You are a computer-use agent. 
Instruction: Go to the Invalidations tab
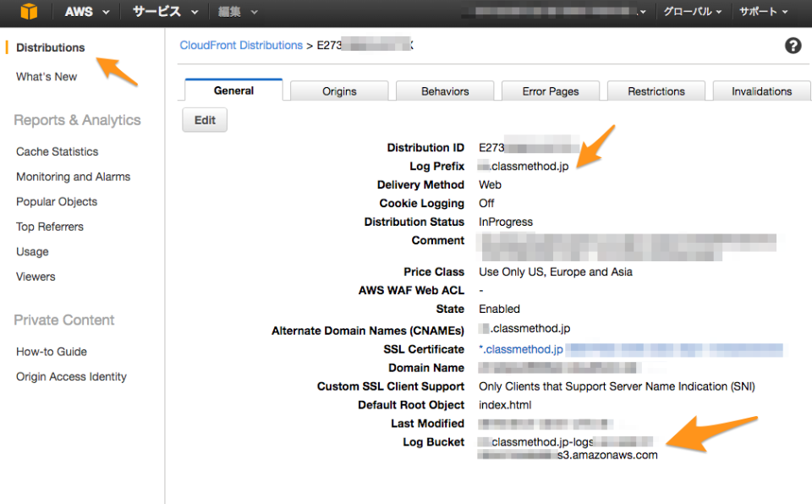tap(761, 91)
